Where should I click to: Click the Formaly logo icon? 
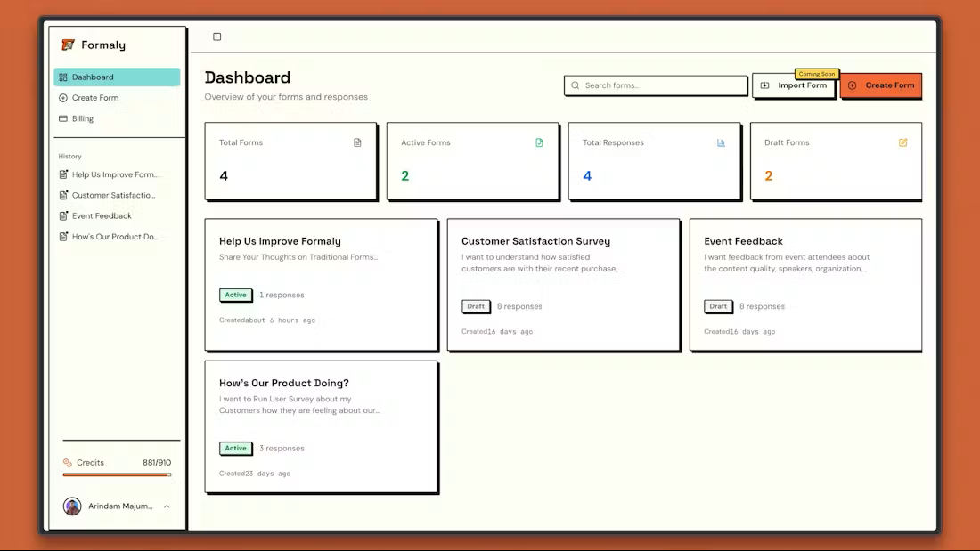tap(68, 45)
